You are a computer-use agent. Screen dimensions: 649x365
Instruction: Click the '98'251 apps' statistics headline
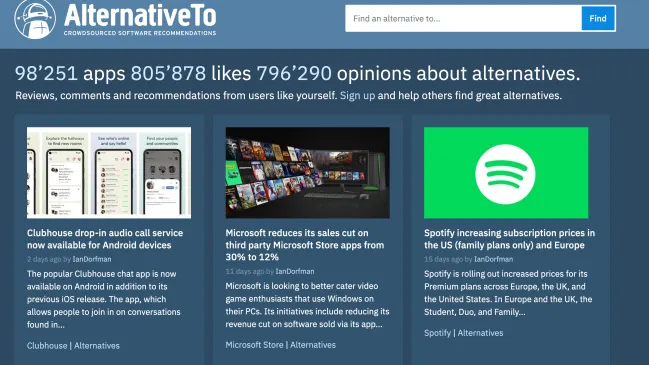pyautogui.click(x=298, y=73)
